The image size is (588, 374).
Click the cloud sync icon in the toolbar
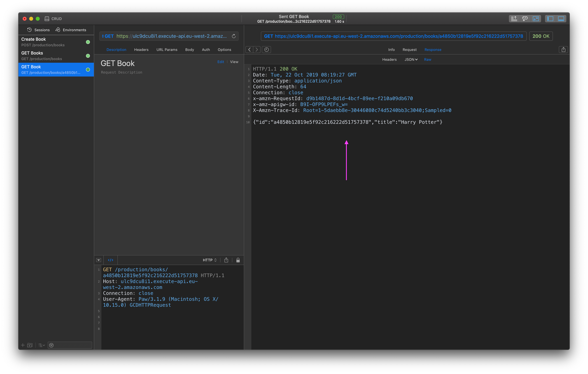(525, 19)
